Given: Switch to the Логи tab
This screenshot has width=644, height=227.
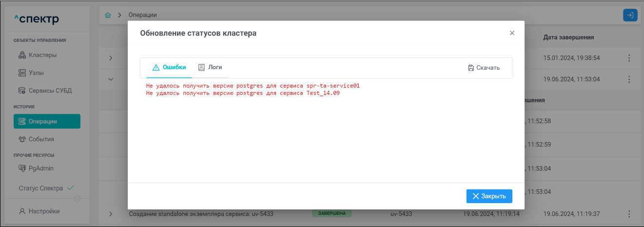Looking at the screenshot, I should [x=210, y=67].
